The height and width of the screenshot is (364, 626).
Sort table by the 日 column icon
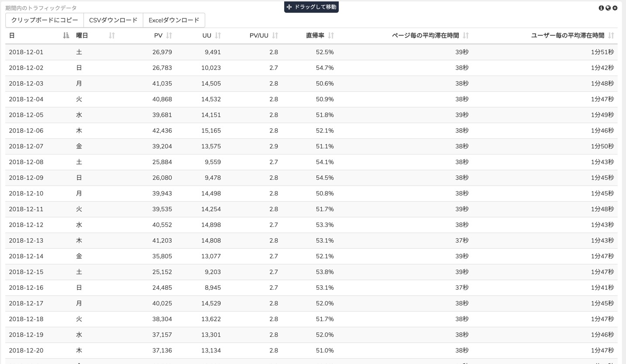click(x=66, y=35)
